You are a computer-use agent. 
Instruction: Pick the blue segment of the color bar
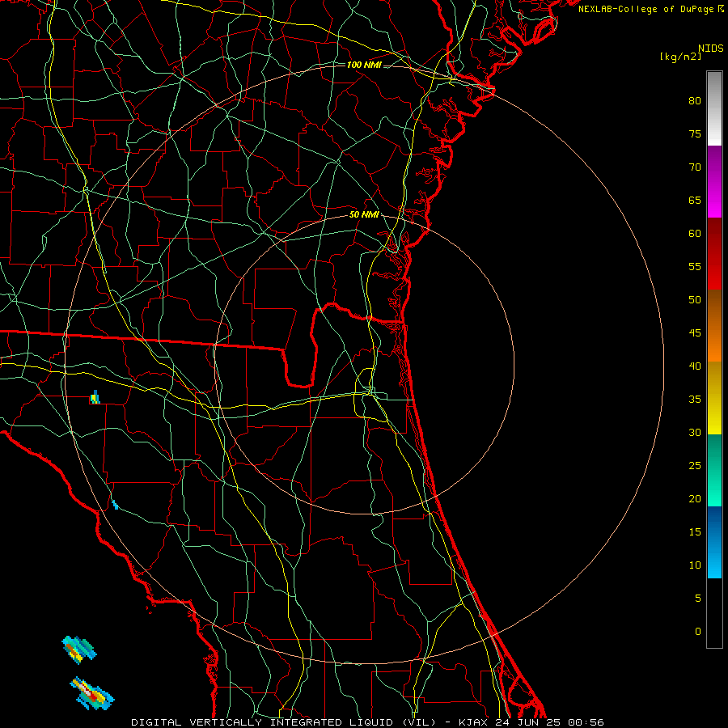coord(714,542)
